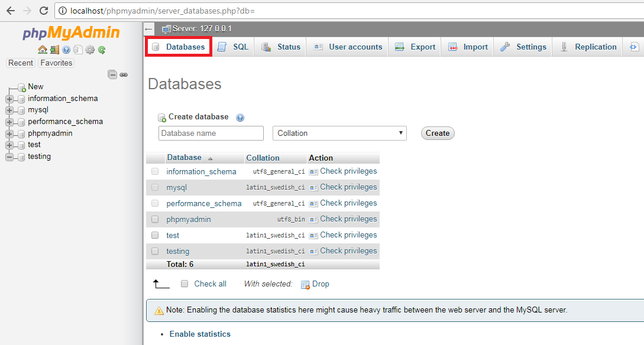This screenshot has height=345, width=644.
Task: Click the mysql database cylinder icon in tree
Action: pos(21,110)
